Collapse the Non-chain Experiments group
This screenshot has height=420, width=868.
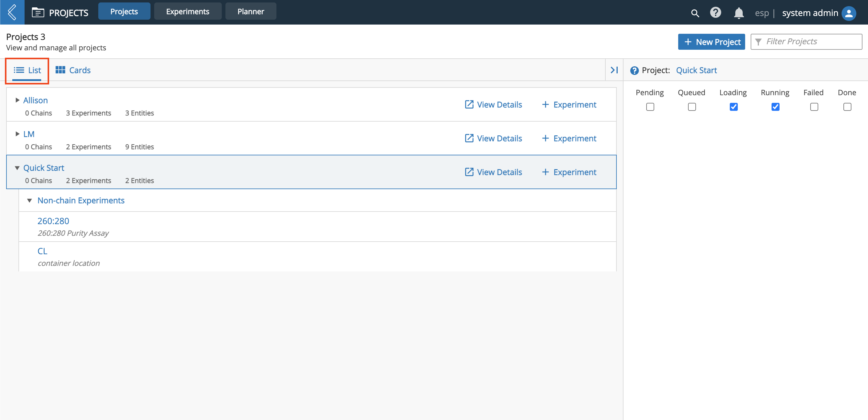(30, 200)
